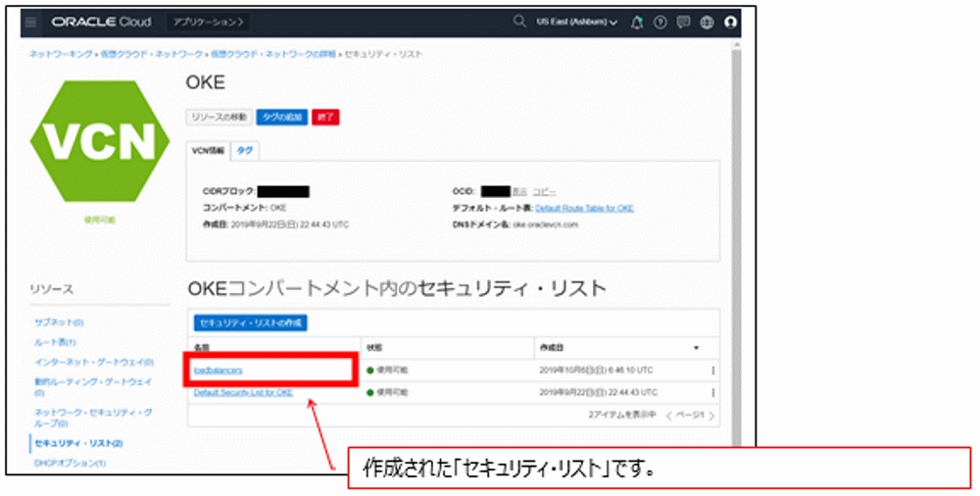Open the language globe icon
This screenshot has width=980, height=496.
[x=707, y=23]
